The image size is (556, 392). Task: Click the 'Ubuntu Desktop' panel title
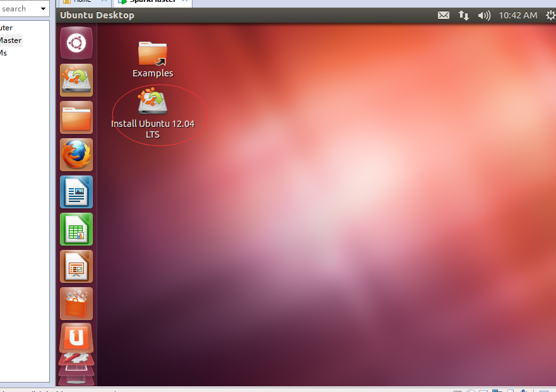[97, 15]
